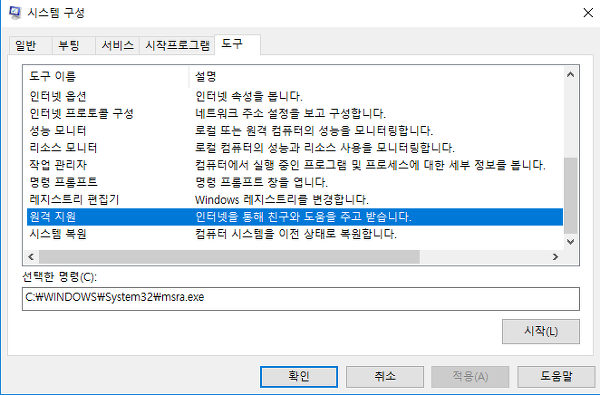600x395 pixels.
Task: Click the horizontal scrollbar left arrow
Action: coord(31,257)
